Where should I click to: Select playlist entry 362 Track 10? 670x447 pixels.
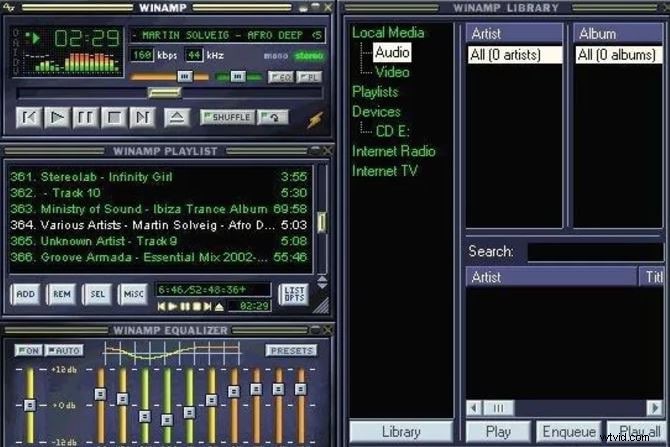tap(159, 193)
